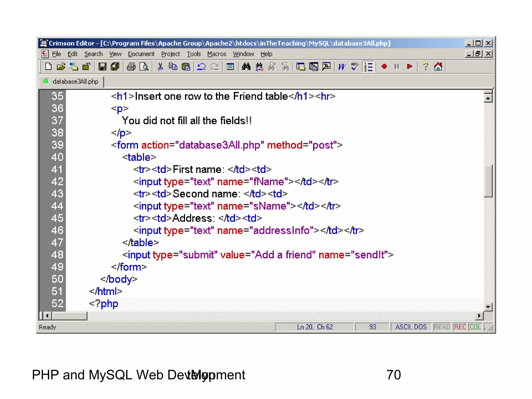Open the File menu
Image resolution: width=532 pixels, height=399 pixels.
[x=56, y=54]
